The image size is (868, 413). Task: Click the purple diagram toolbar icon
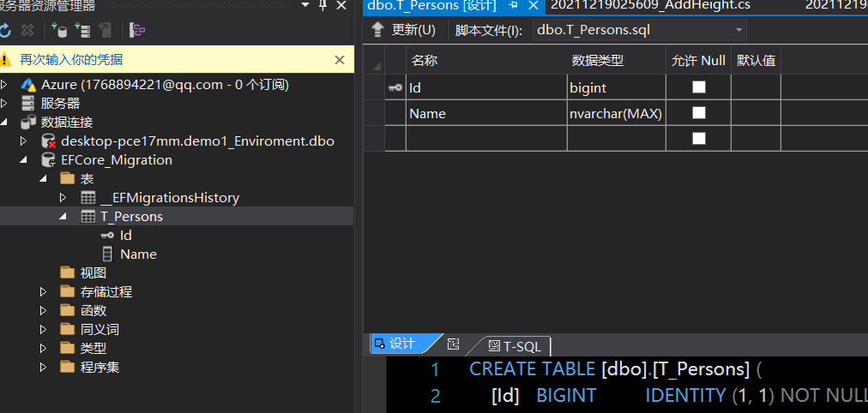(x=137, y=30)
